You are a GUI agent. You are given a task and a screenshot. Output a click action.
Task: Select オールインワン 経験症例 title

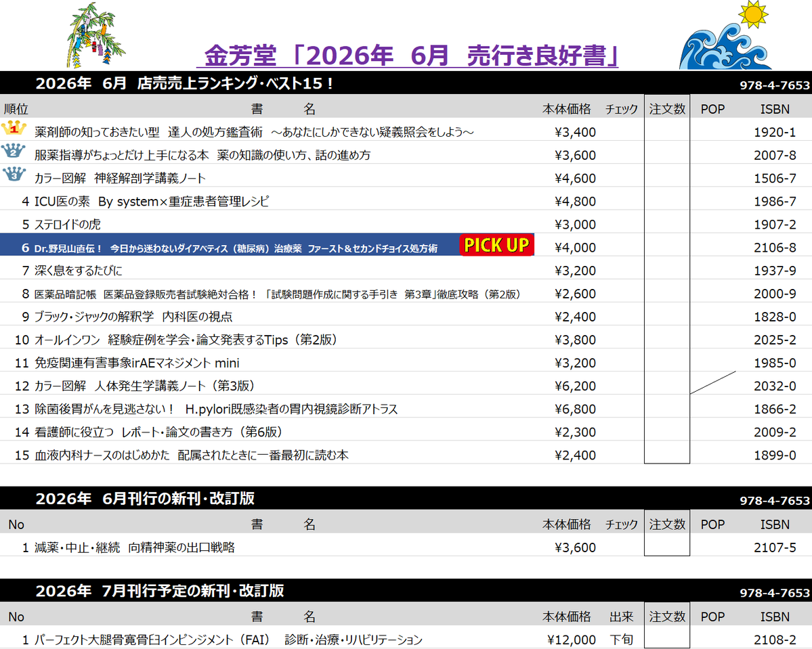[x=186, y=340]
